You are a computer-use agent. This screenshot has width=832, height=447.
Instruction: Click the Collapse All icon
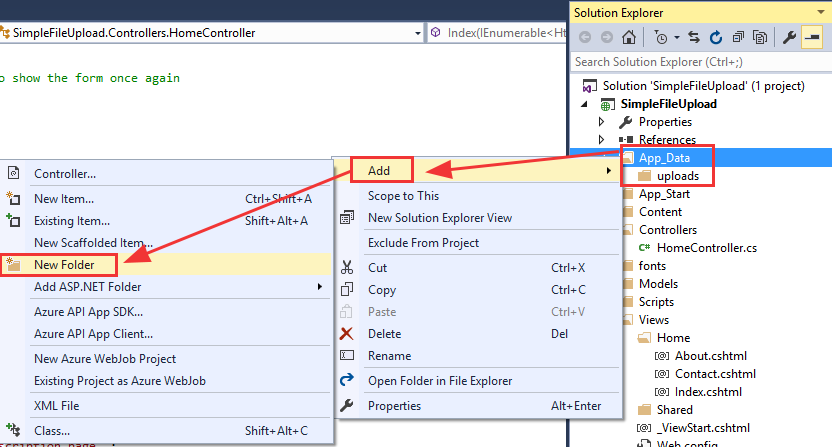point(738,38)
